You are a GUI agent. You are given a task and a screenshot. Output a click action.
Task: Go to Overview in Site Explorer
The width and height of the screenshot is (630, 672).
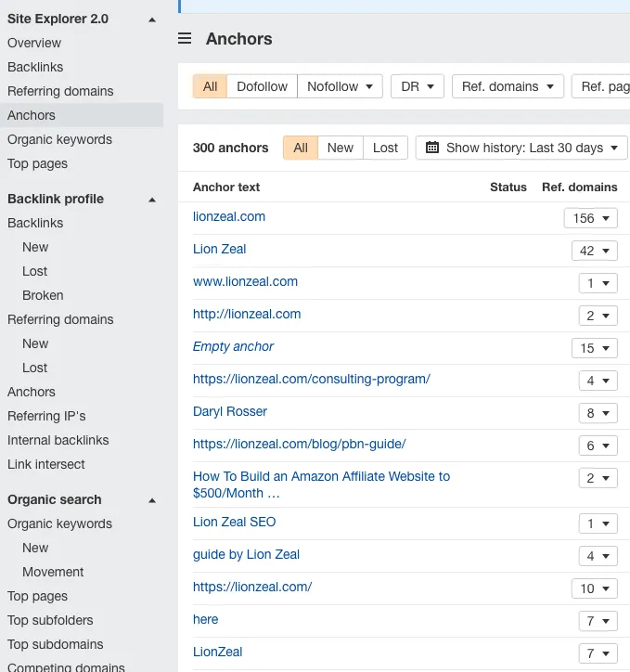(34, 43)
